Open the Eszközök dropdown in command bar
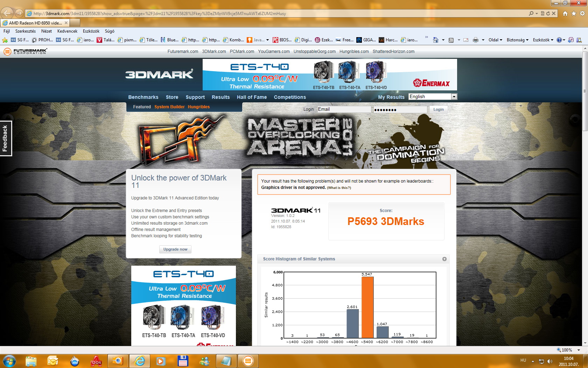588x368 pixels. coord(543,40)
